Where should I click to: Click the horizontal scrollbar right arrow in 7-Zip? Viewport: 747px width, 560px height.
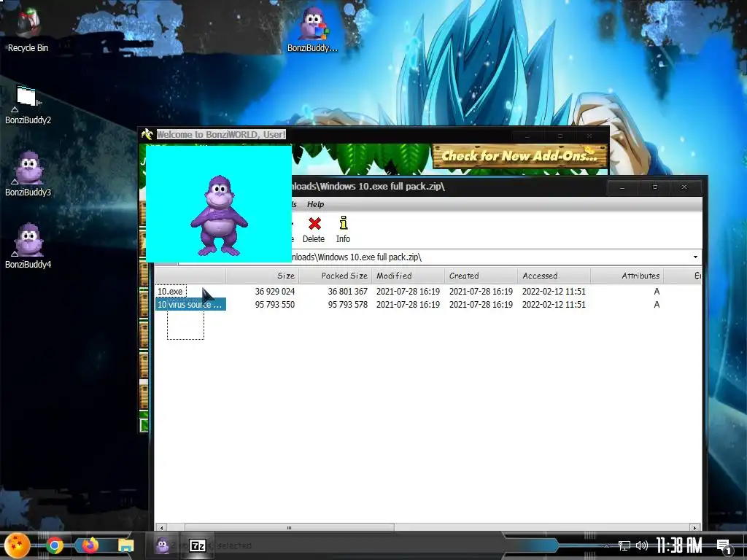pos(695,528)
